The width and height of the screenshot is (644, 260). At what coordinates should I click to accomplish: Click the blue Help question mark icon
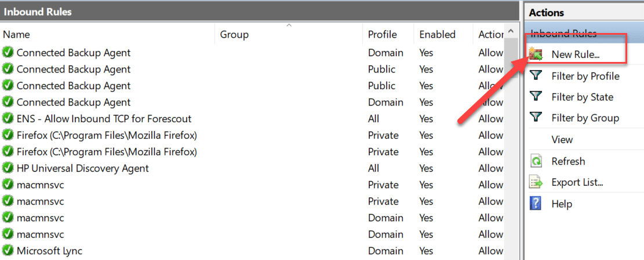pyautogui.click(x=536, y=203)
